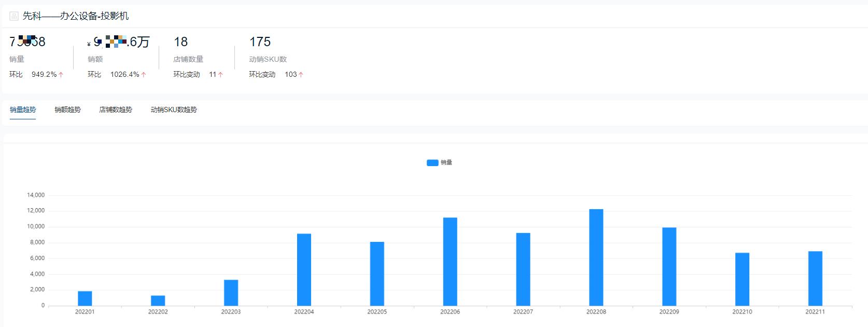Click the 202211 x-axis label
Viewport: 868px width, 327px height.
815,312
